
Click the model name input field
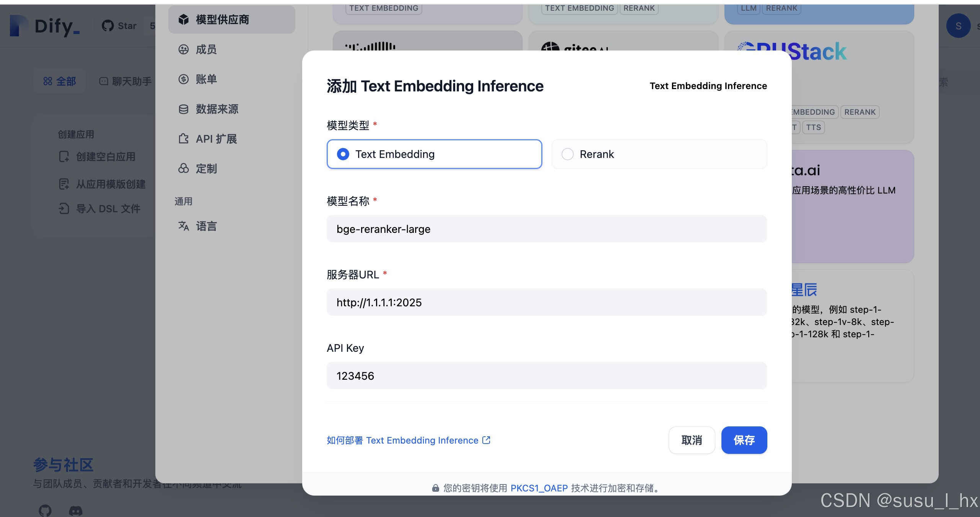coord(546,229)
